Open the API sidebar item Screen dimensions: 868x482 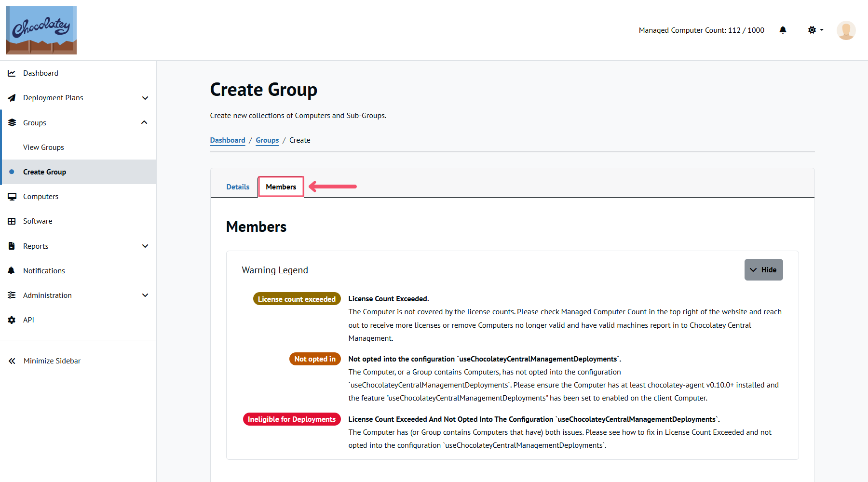(x=78, y=320)
